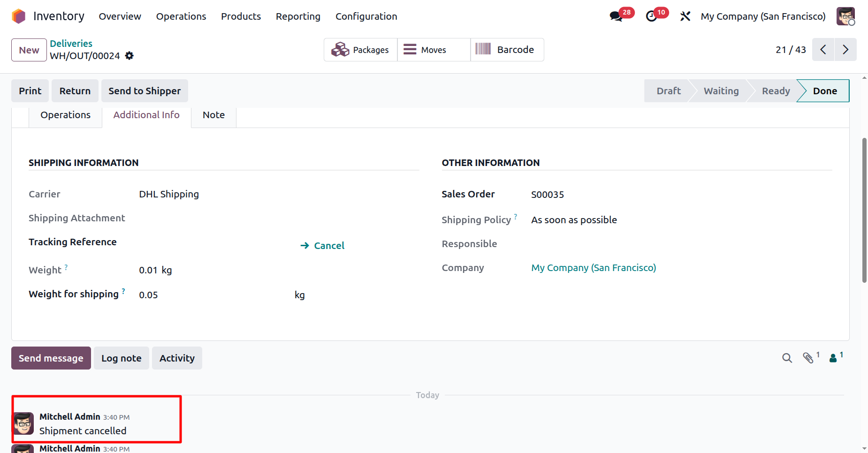
Task: Open the conversations chat icon
Action: click(616, 16)
